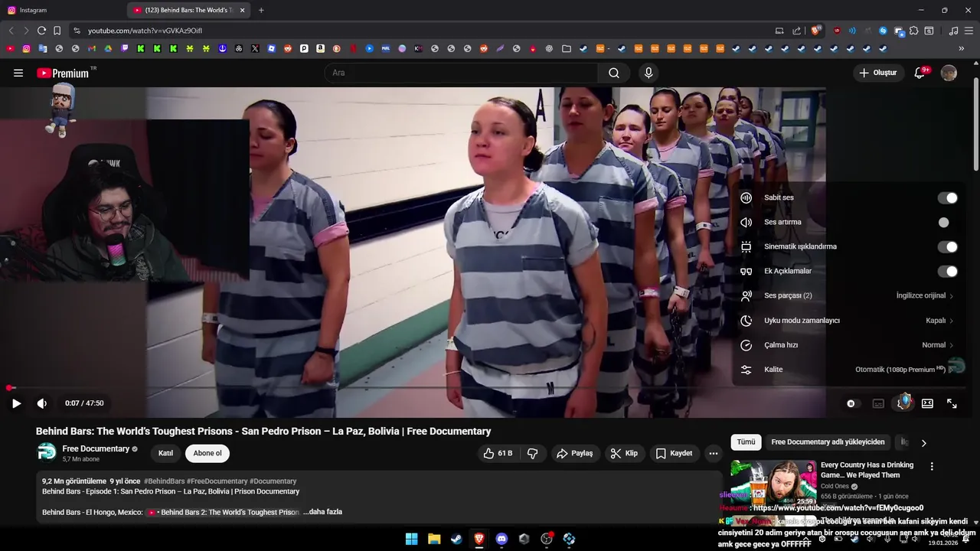Viewport: 980px width, 551px height.
Task: Switch to the Instagram browser tab
Action: pos(64,10)
